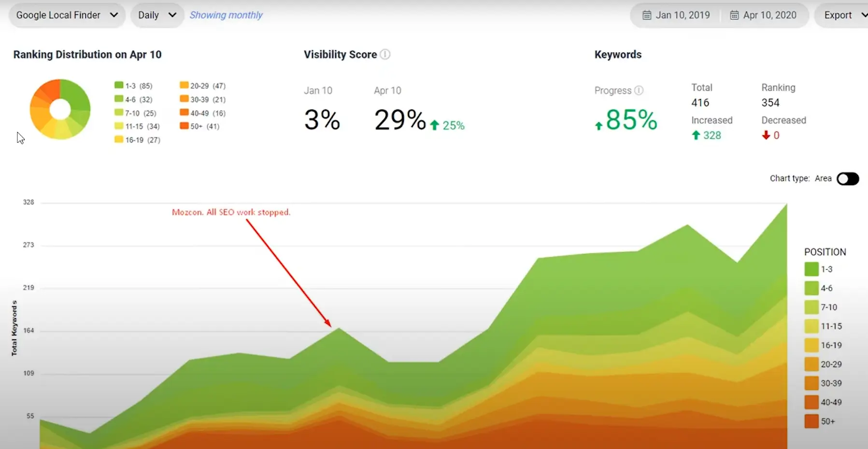Click the Progress info icon
Image resolution: width=868 pixels, height=449 pixels.
[640, 90]
